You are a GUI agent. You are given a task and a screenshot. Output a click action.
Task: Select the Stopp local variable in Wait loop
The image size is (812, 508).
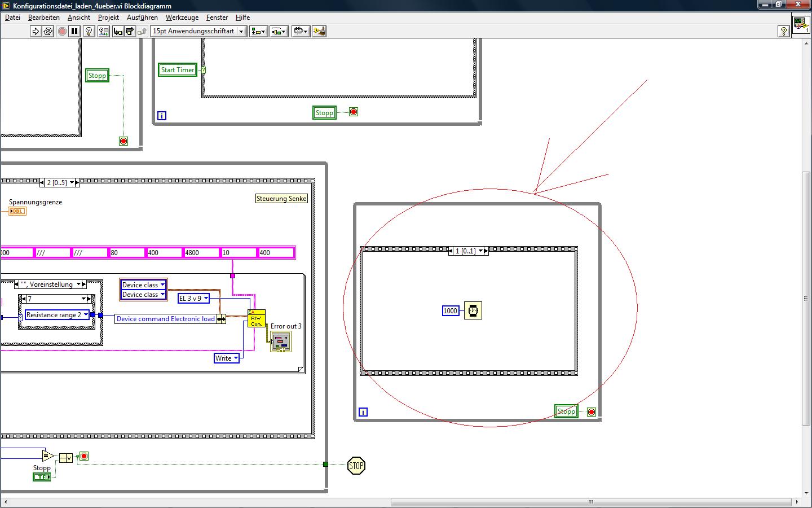coord(566,411)
